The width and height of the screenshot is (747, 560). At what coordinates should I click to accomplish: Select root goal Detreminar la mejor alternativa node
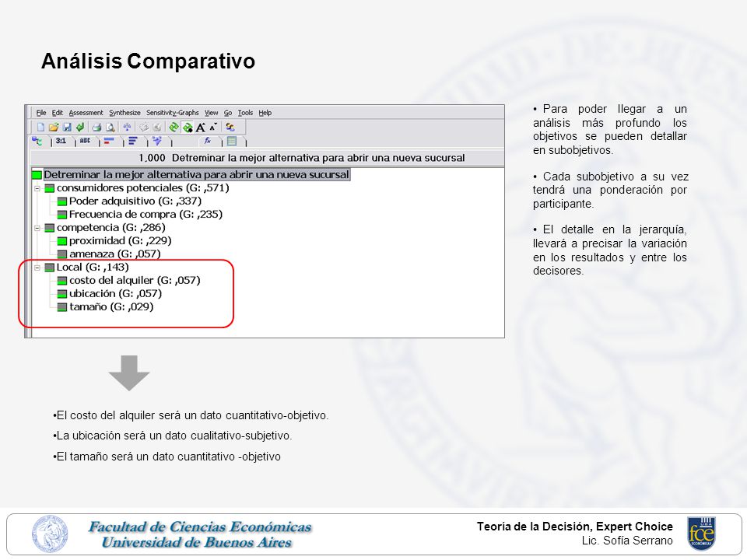click(x=196, y=175)
